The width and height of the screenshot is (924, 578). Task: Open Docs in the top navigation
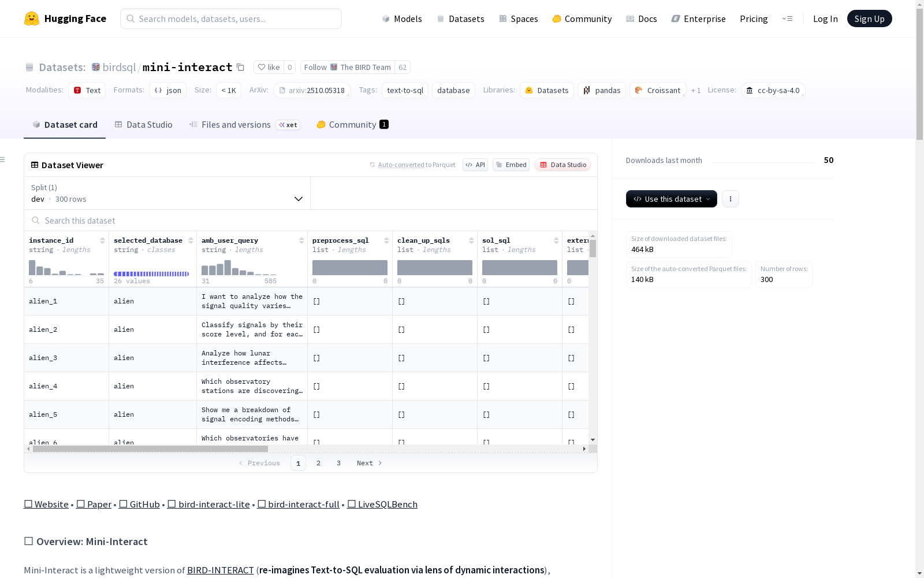[x=642, y=18]
